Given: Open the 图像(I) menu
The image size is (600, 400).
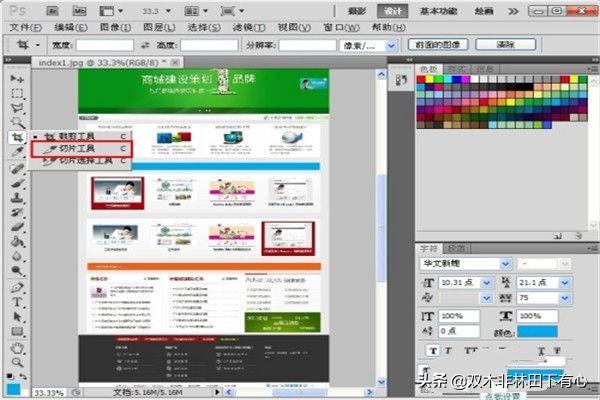Looking at the screenshot, I should coord(116,28).
